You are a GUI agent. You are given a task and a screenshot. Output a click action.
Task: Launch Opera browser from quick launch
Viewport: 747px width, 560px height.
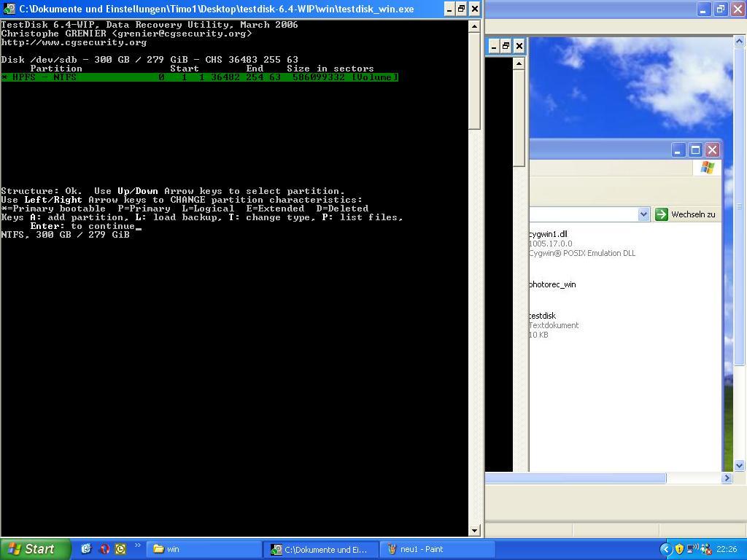[104, 549]
